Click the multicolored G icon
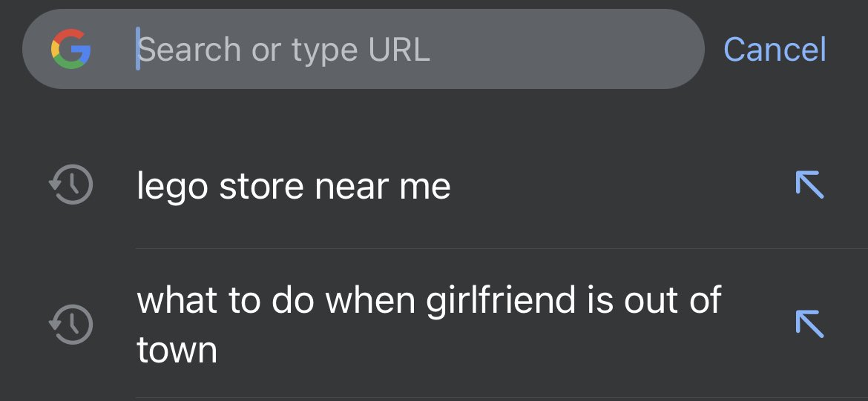The height and width of the screenshot is (401, 868). (x=71, y=49)
